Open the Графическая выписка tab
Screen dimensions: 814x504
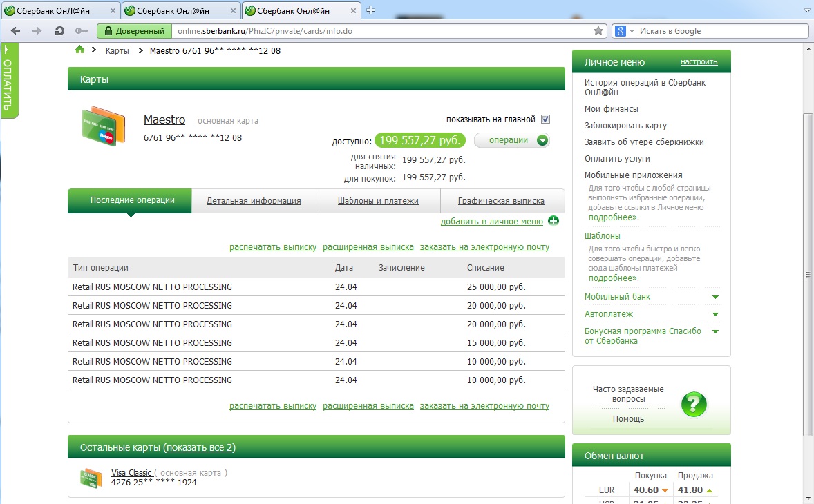point(501,201)
